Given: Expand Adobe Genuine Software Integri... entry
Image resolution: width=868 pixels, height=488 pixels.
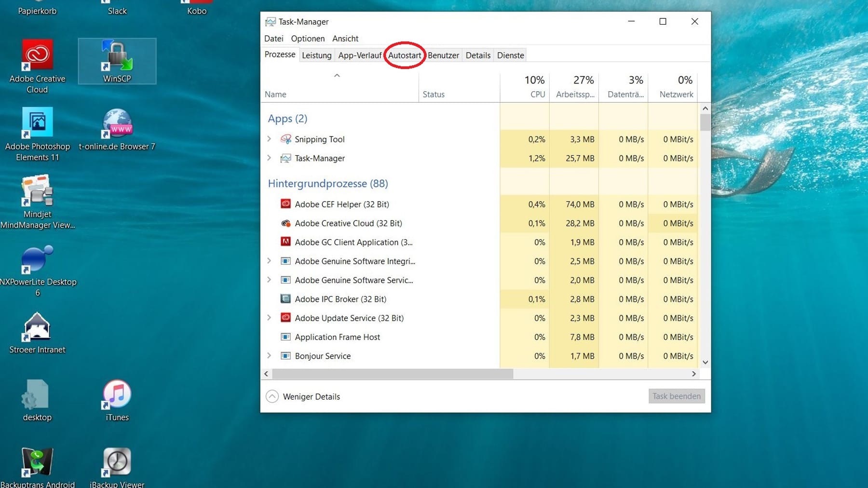Looking at the screenshot, I should coord(269,261).
